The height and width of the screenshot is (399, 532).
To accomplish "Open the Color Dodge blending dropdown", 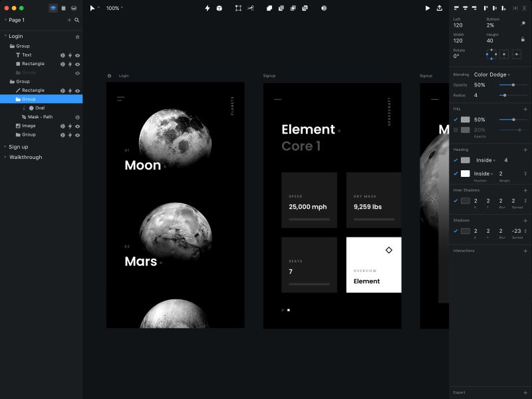I will click(x=491, y=74).
